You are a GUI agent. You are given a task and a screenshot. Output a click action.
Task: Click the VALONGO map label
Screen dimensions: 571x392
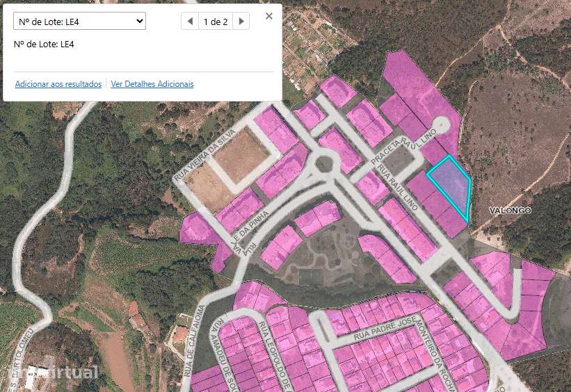(510, 211)
